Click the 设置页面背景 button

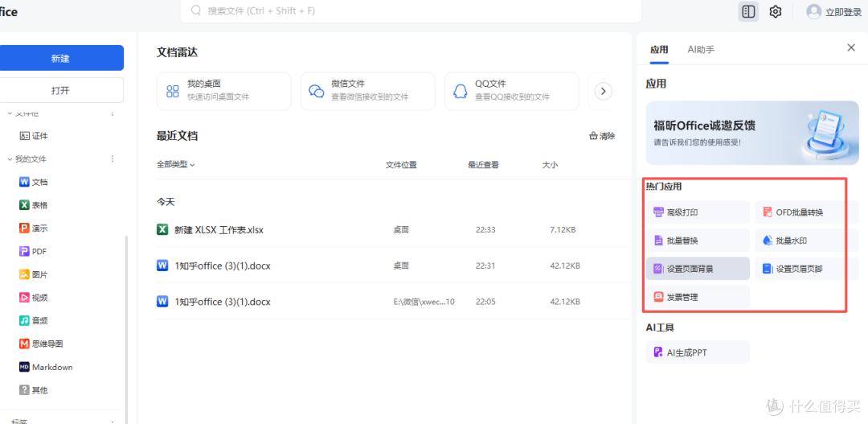point(698,269)
